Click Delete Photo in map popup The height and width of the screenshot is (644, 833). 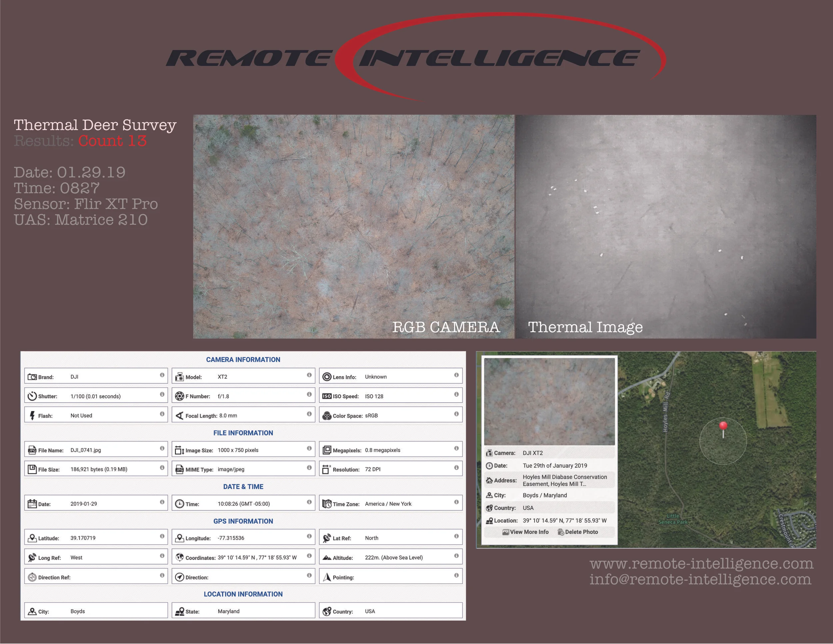click(x=577, y=532)
